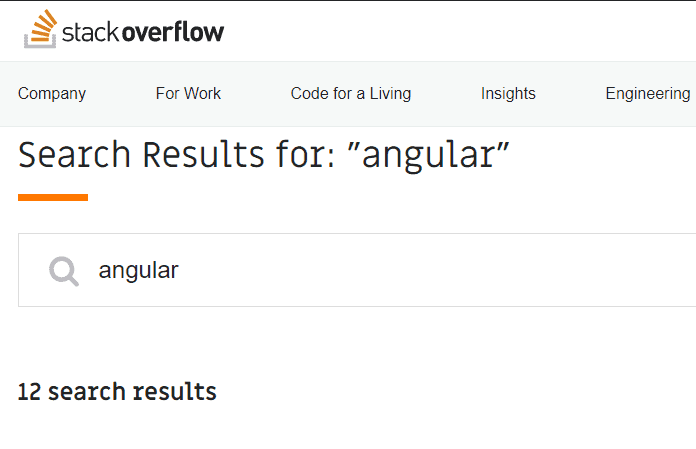Click the orange Stack Overflow logo icon
Viewport: 696px width, 449px height.
click(40, 29)
